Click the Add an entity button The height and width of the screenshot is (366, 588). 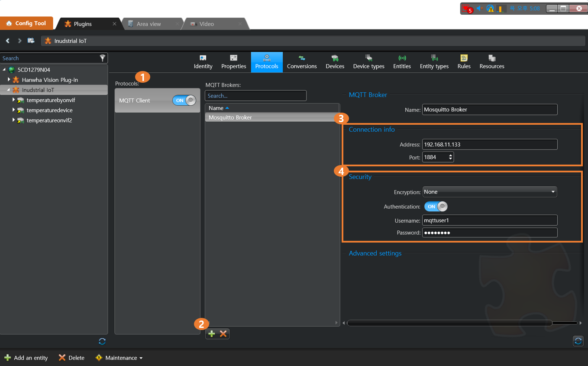pos(26,358)
